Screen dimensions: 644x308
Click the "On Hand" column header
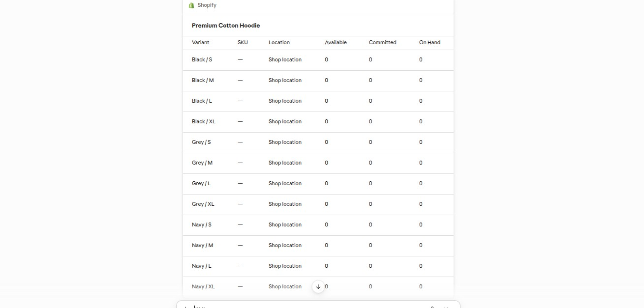tap(429, 43)
